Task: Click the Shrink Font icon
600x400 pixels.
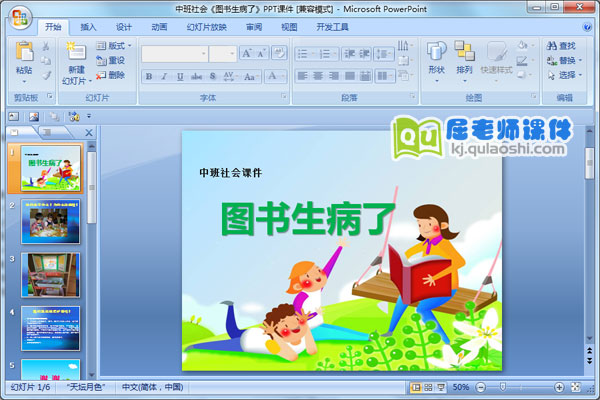Action: click(x=262, y=53)
